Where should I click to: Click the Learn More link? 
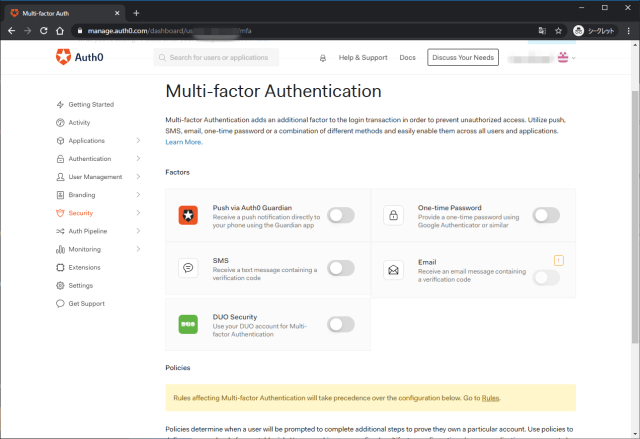point(184,142)
